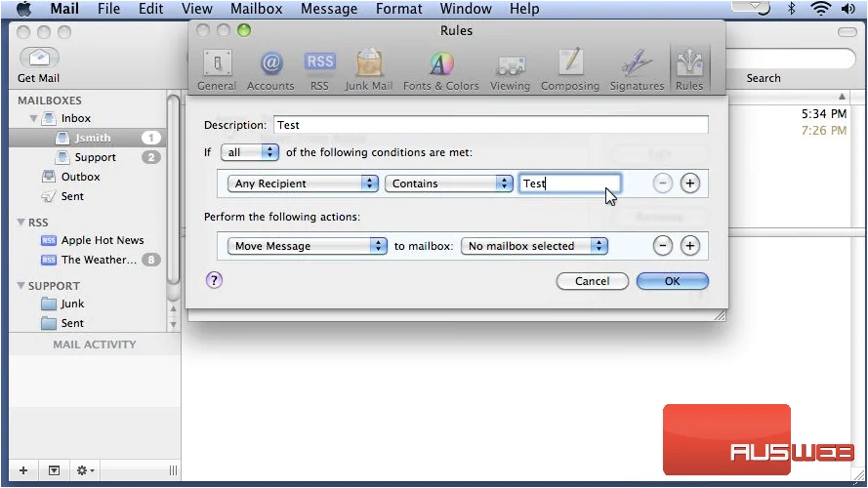Open the RSS preferences pane
The width and height of the screenshot is (868, 488).
click(319, 69)
